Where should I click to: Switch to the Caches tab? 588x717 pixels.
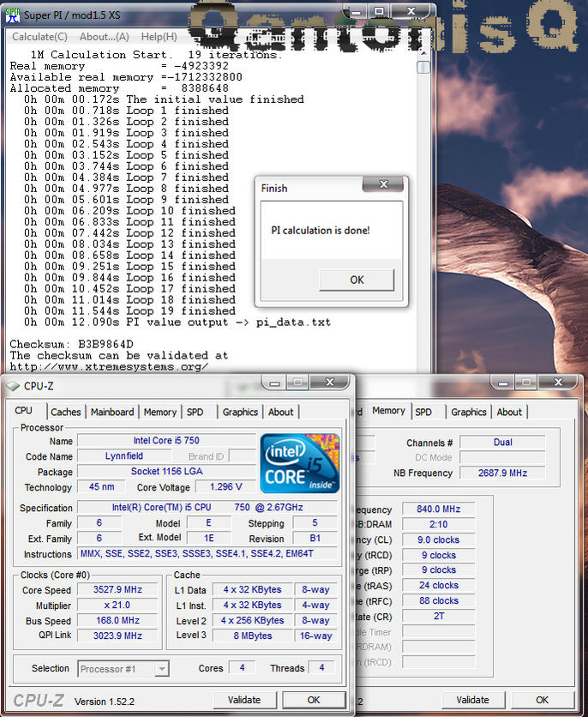(66, 412)
